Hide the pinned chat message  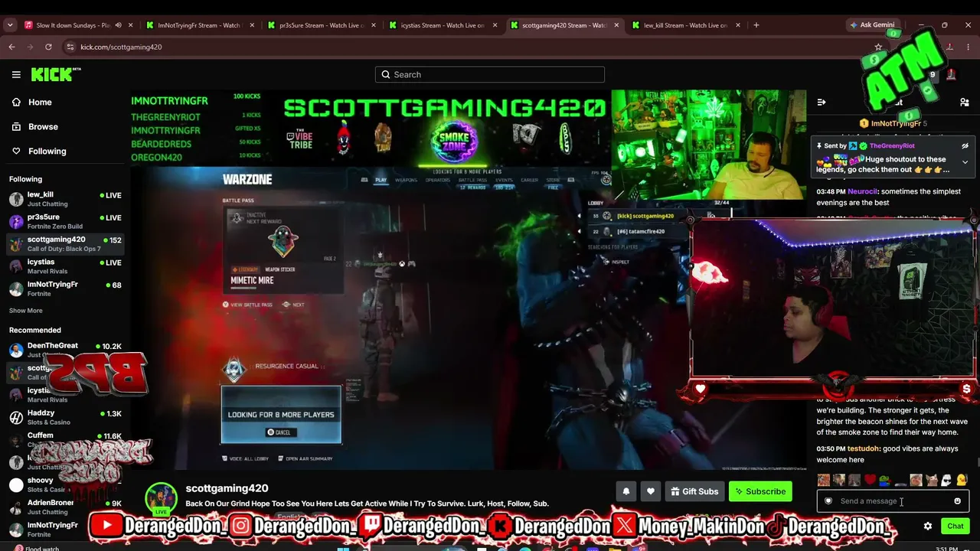(965, 145)
